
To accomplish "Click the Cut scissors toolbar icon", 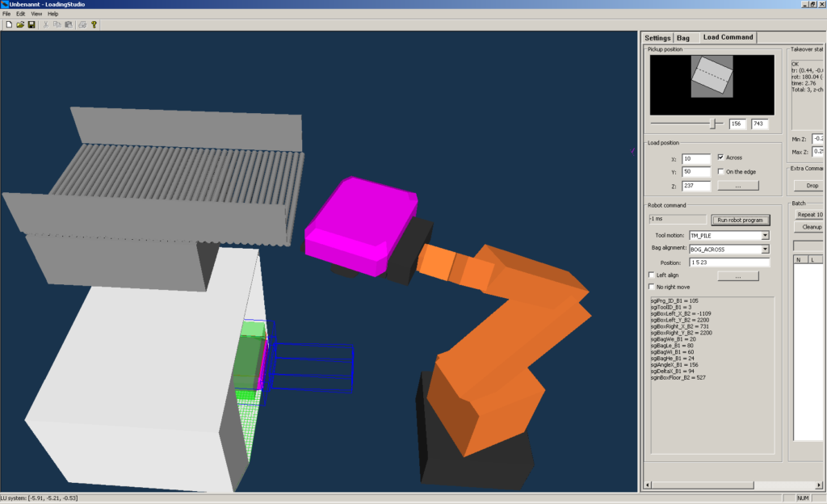I will [46, 25].
